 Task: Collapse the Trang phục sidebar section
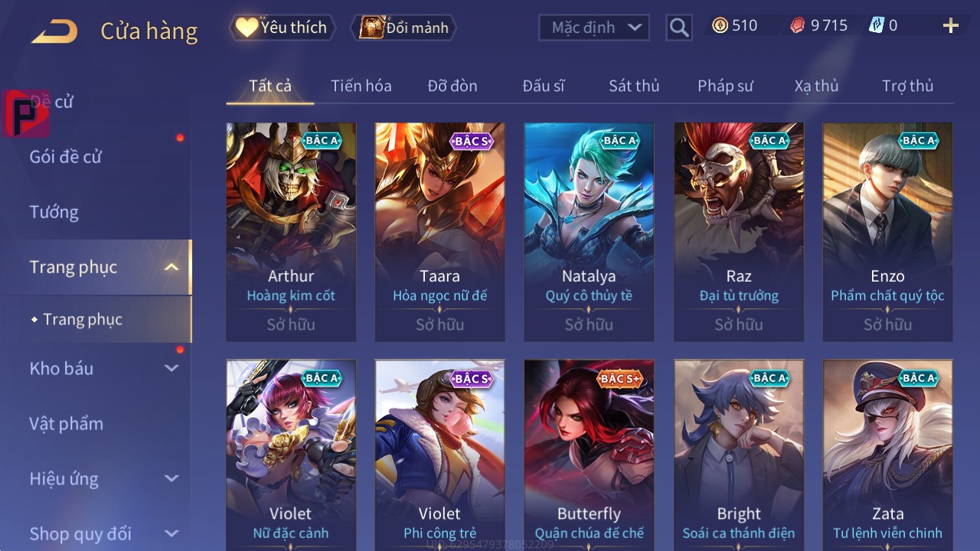171,267
